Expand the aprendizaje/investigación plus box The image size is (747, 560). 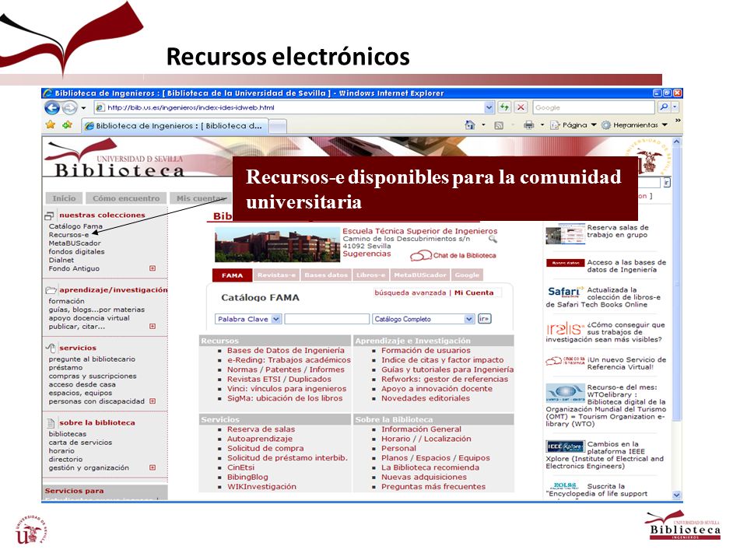[153, 327]
